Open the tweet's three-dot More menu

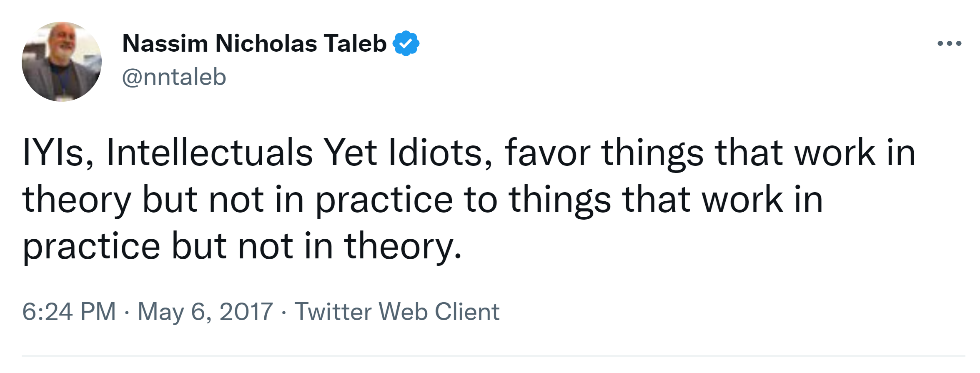pyautogui.click(x=949, y=43)
